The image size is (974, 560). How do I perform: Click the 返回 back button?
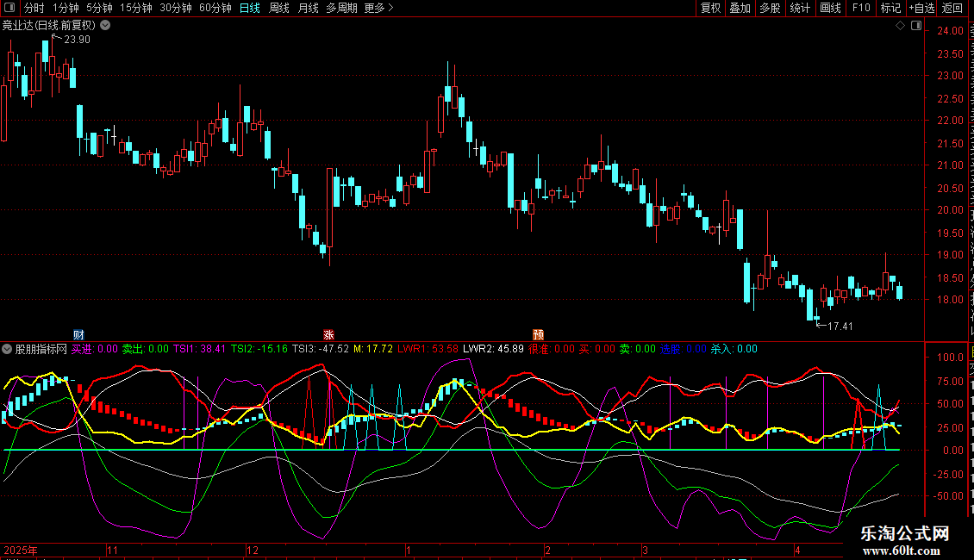pyautogui.click(x=952, y=8)
